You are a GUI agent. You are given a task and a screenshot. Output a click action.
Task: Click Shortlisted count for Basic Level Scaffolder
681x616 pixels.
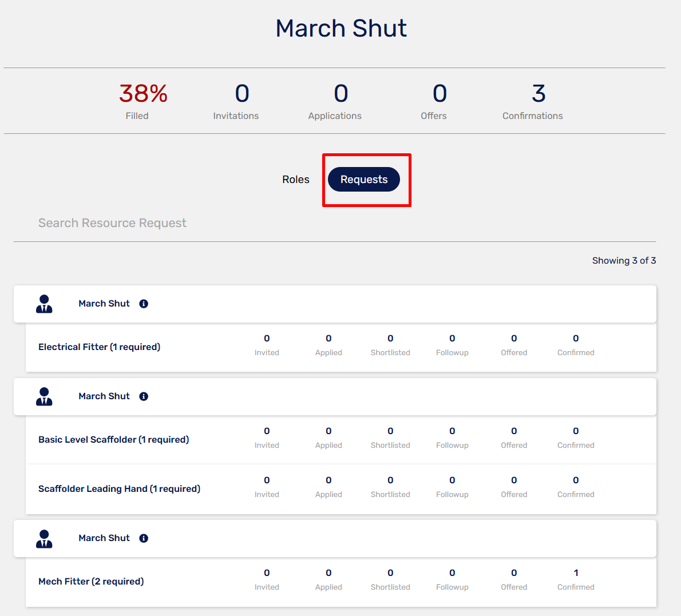coord(390,438)
